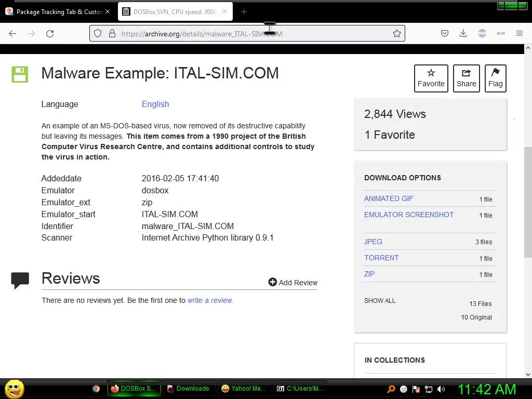Click the Addeddate value 2016-02-05 17:41:40

click(180, 179)
